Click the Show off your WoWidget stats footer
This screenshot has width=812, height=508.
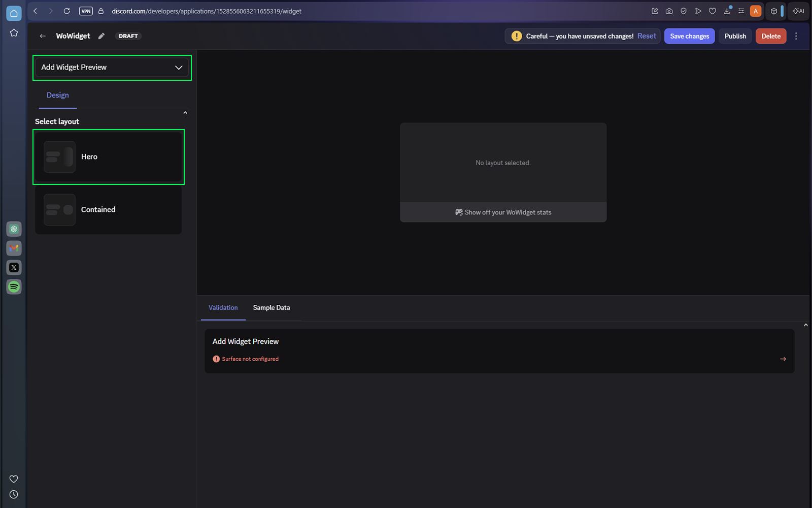click(x=503, y=212)
